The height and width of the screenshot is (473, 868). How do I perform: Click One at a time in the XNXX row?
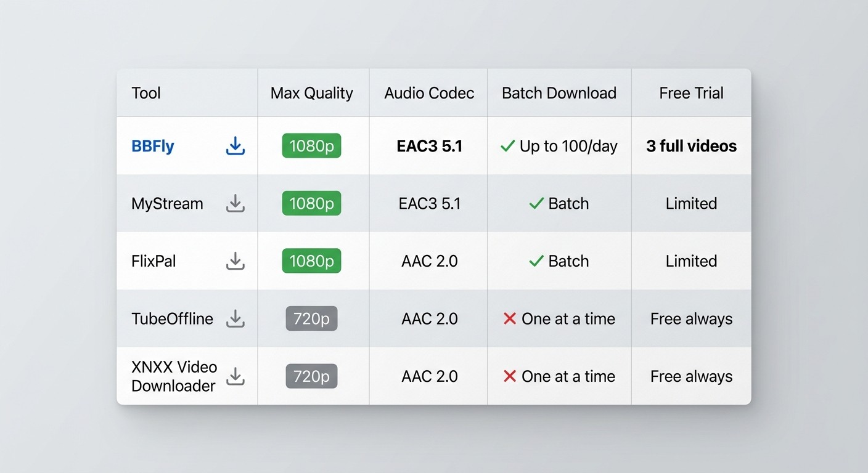[x=568, y=376]
